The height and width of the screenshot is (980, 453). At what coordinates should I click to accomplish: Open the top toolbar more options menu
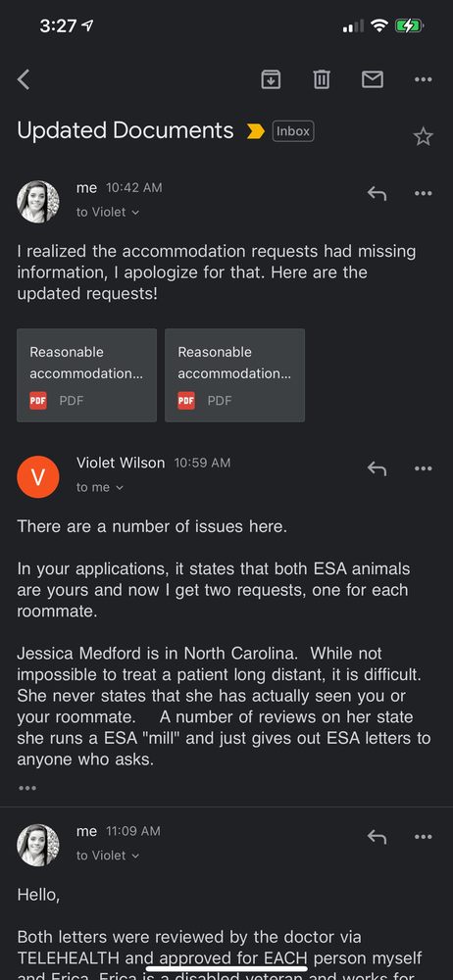tap(423, 79)
